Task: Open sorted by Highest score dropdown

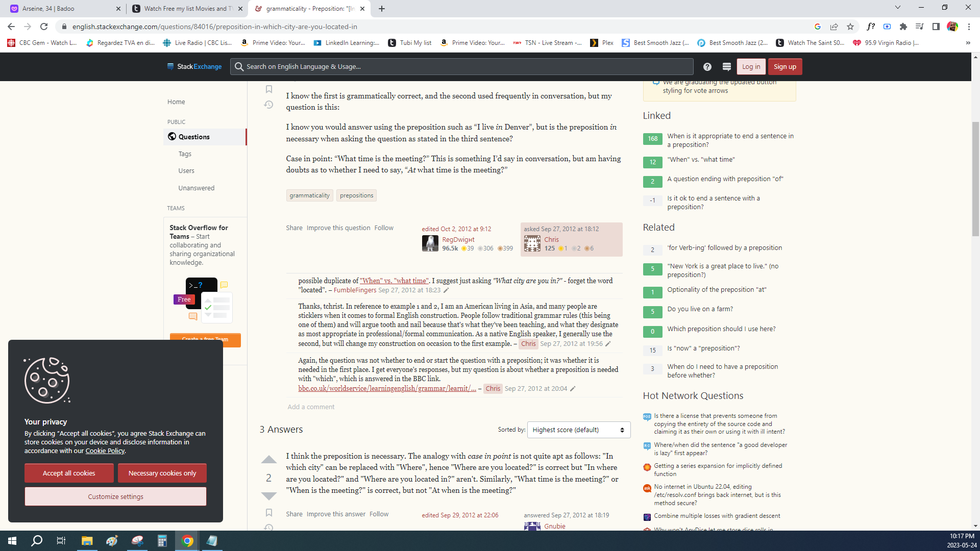Action: [x=578, y=430]
